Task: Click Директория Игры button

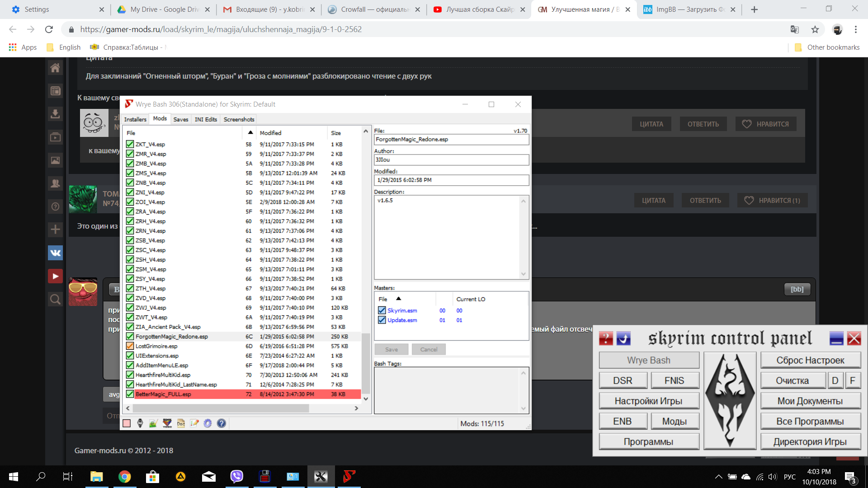Action: pos(811,441)
